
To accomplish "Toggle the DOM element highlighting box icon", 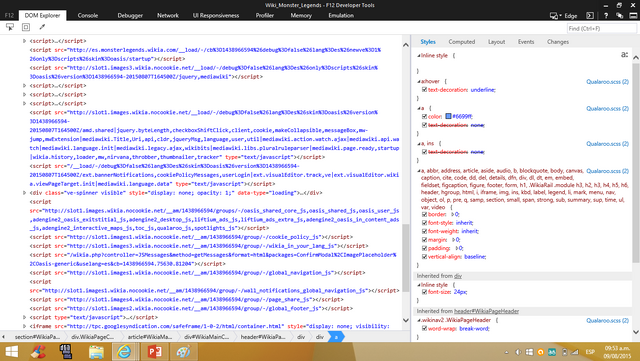I will point(26,27).
